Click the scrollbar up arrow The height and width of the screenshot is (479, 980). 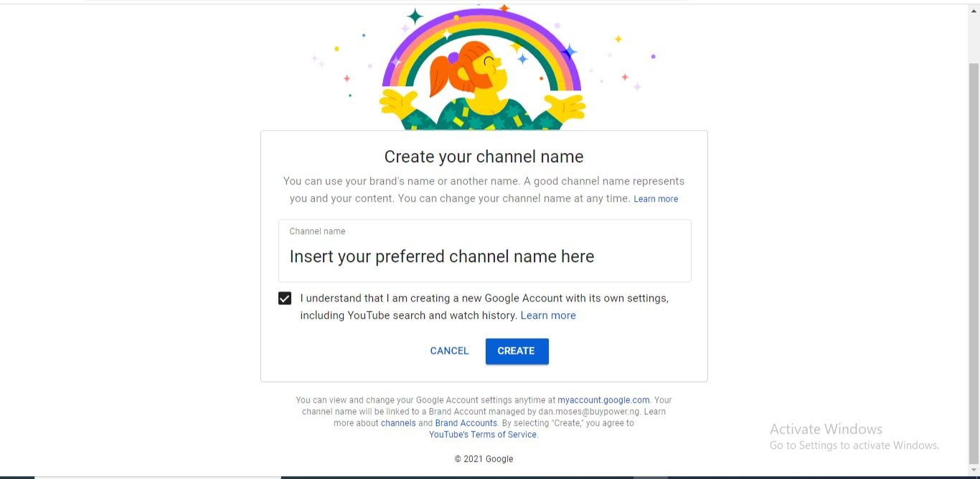974,10
